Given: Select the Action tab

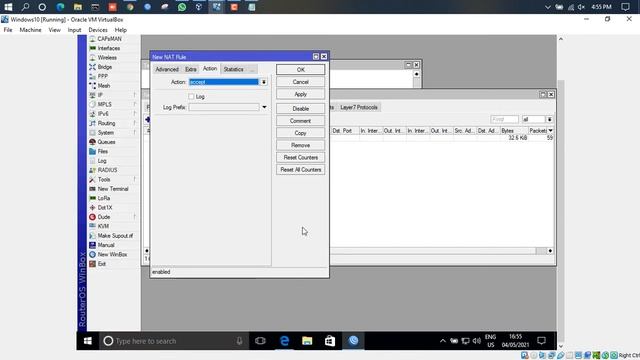Looking at the screenshot, I should pyautogui.click(x=210, y=69).
